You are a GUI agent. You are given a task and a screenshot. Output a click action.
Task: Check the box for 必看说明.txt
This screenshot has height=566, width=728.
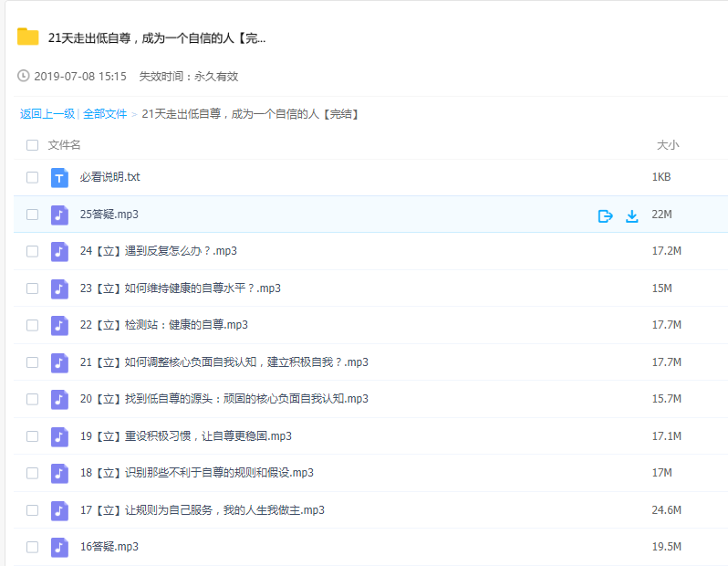point(33,177)
